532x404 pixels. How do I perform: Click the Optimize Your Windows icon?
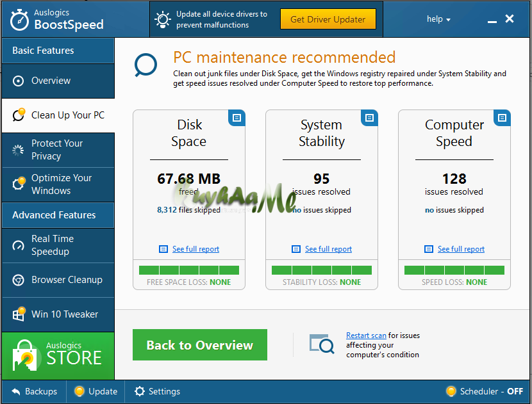click(x=19, y=183)
